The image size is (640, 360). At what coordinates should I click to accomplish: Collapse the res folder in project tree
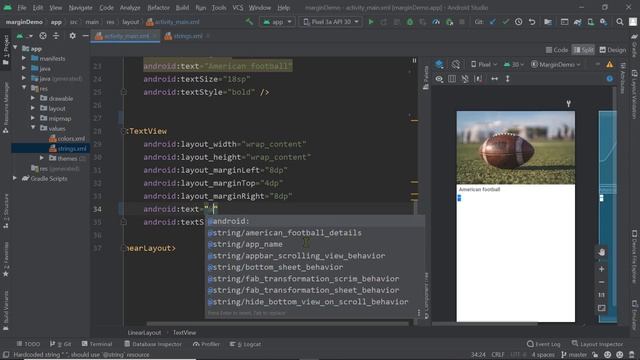click(x=24, y=88)
